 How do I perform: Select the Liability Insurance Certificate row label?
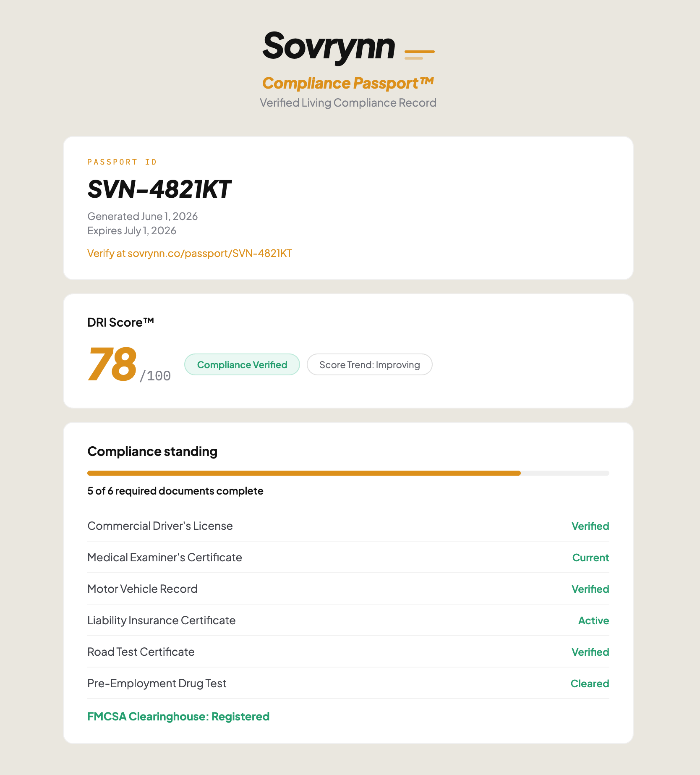(x=162, y=621)
